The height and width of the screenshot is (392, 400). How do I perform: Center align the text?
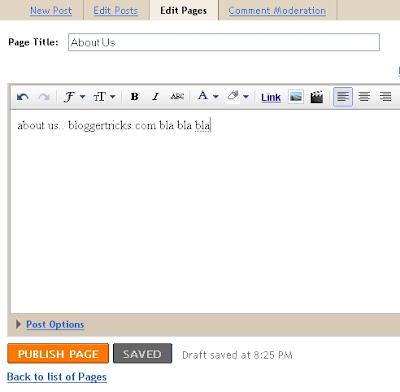[364, 97]
